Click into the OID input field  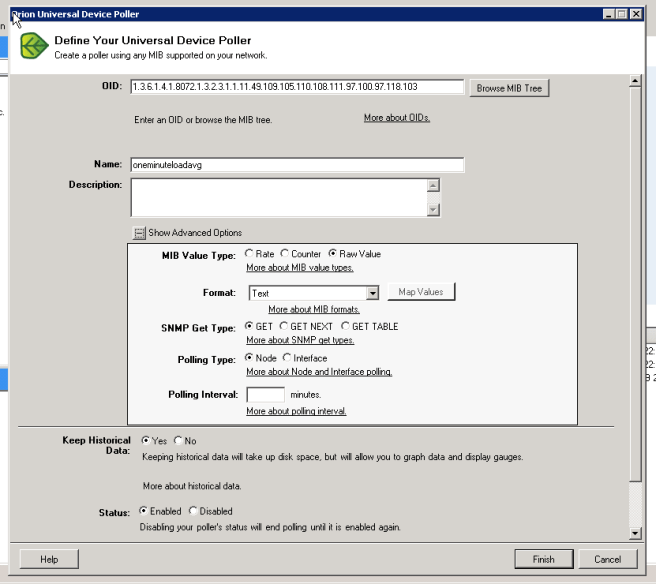297,87
